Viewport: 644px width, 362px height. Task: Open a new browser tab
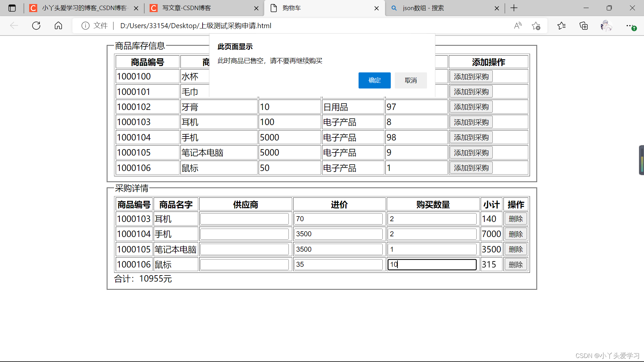pos(514,8)
